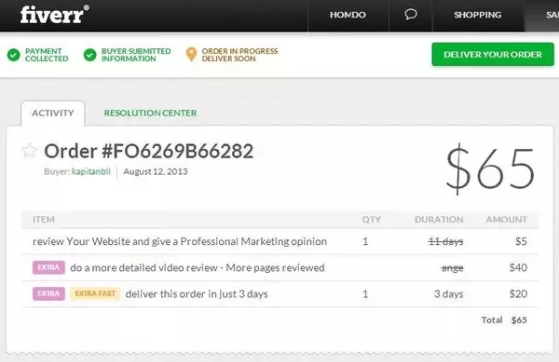Image resolution: width=559 pixels, height=362 pixels.
Task: Click the ITEM column header
Action: 43,219
